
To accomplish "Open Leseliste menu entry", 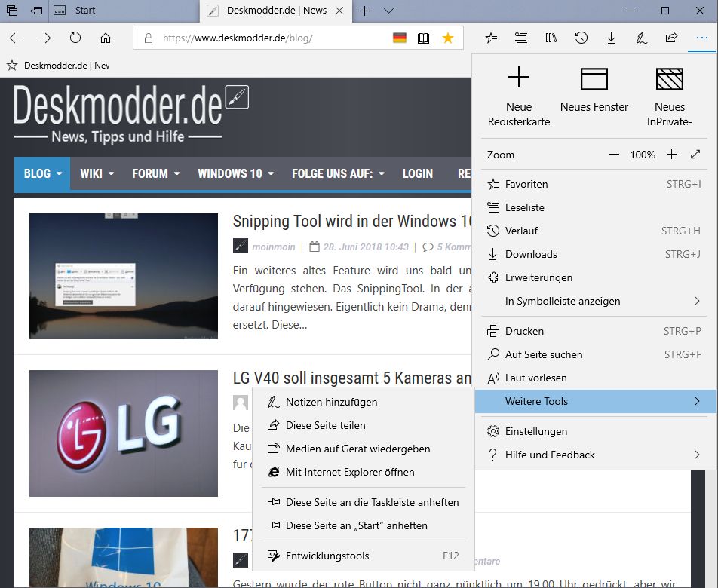I will pyautogui.click(x=594, y=207).
